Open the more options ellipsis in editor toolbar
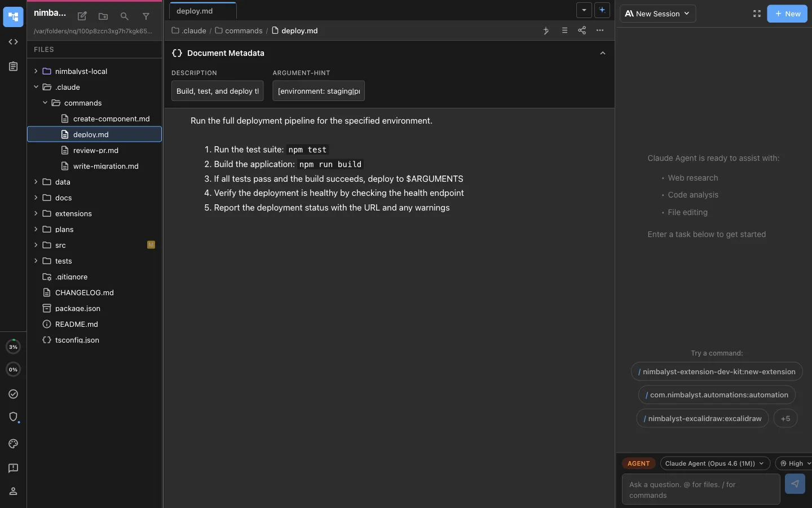 (x=600, y=30)
